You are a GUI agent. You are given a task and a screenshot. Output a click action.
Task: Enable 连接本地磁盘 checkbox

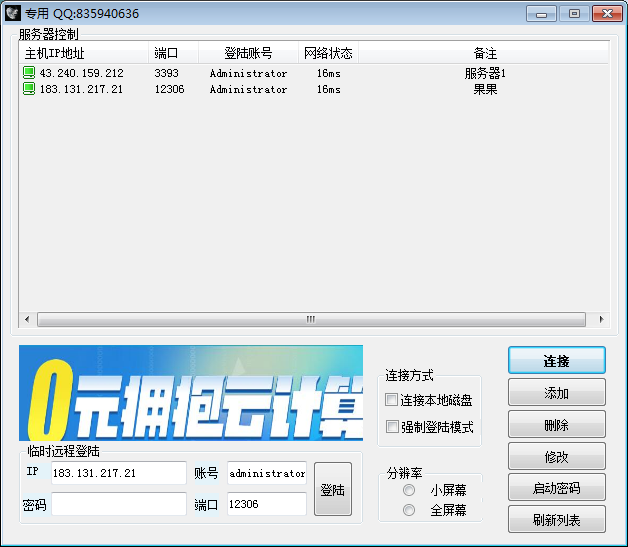tap(391, 400)
